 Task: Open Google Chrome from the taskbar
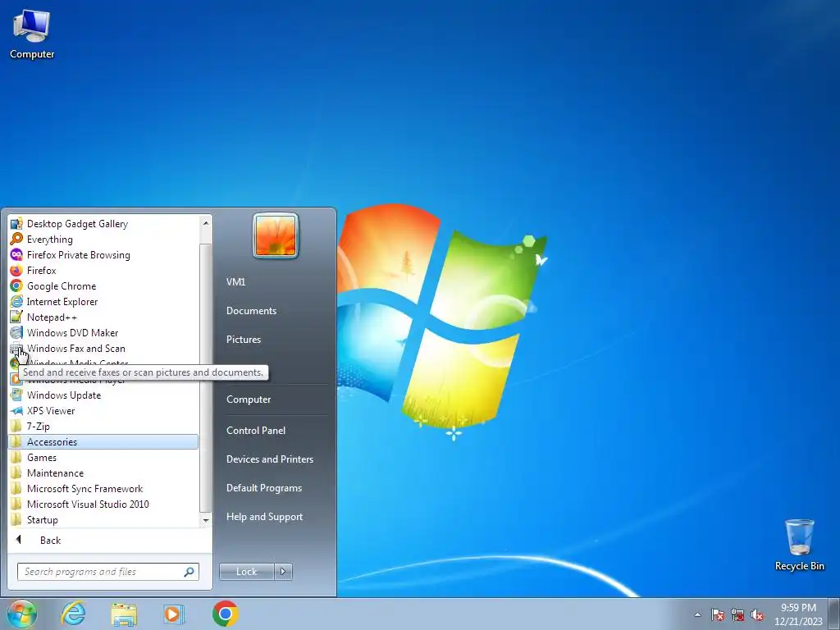click(x=225, y=614)
